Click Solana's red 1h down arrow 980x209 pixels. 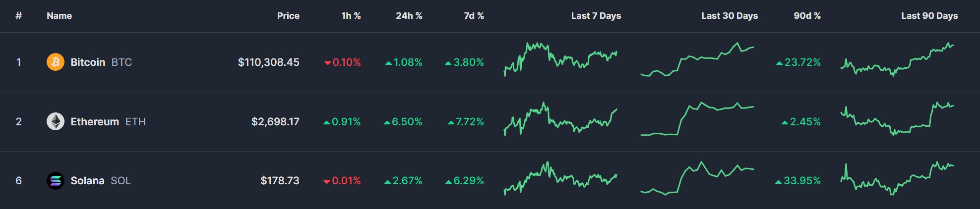pyautogui.click(x=327, y=182)
